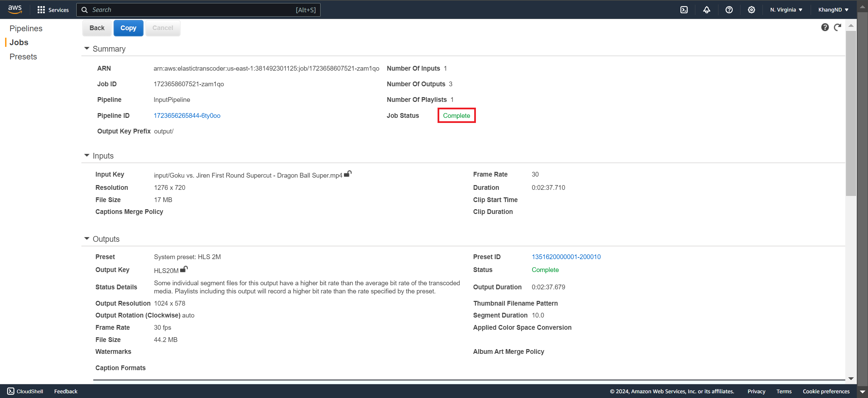Collapse the Summary section
Viewport: 868px width, 398px height.
tap(87, 49)
